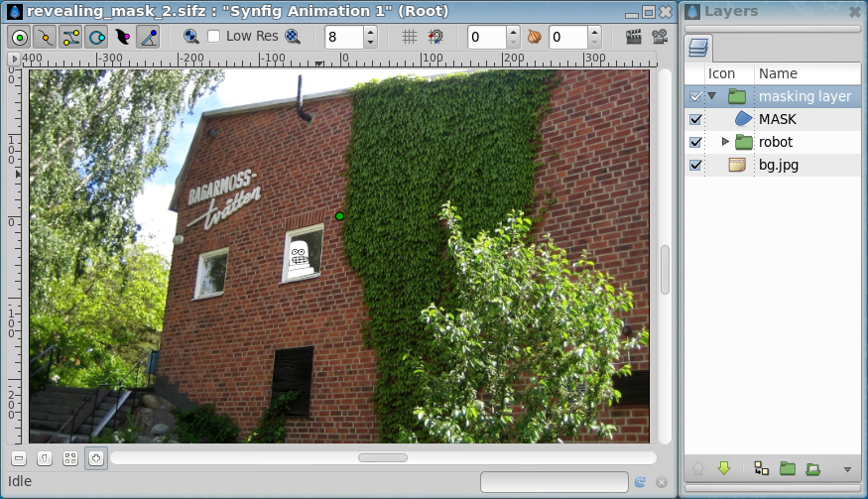Toggle the robot layer checkbox
Screen dimensions: 868x499
click(695, 142)
